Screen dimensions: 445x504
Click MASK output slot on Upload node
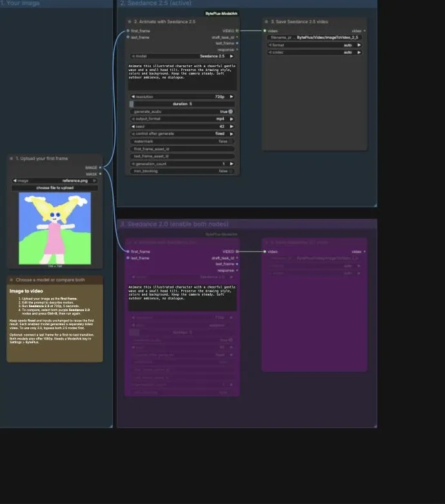(100, 174)
